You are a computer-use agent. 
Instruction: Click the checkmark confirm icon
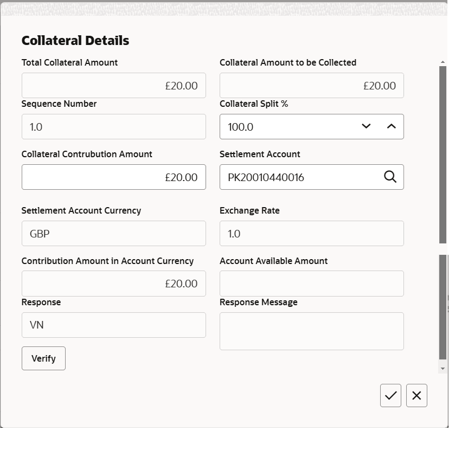pyautogui.click(x=390, y=396)
